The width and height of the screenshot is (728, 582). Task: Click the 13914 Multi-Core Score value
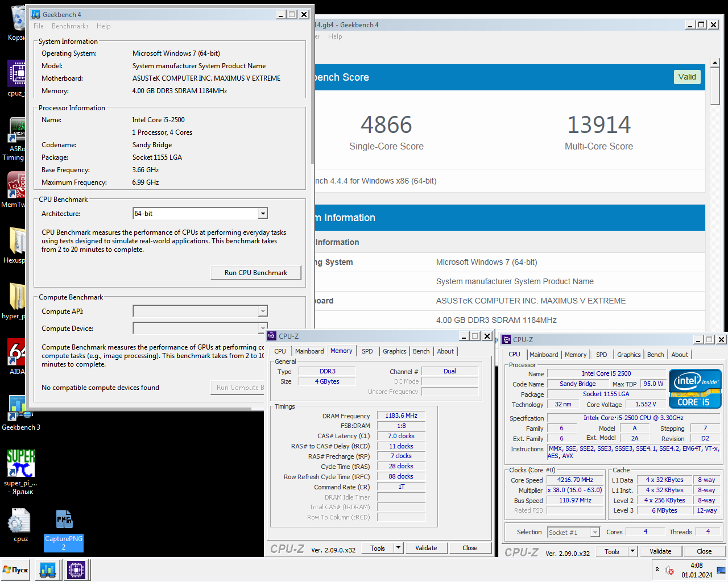click(x=599, y=125)
